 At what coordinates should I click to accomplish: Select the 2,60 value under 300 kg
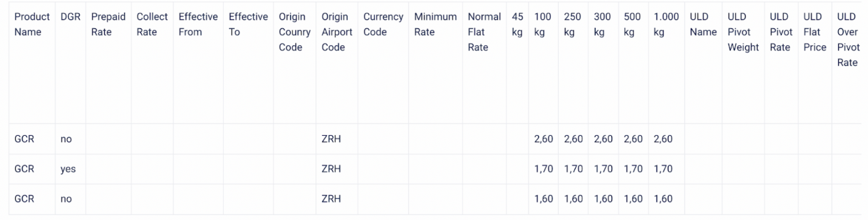(x=603, y=139)
